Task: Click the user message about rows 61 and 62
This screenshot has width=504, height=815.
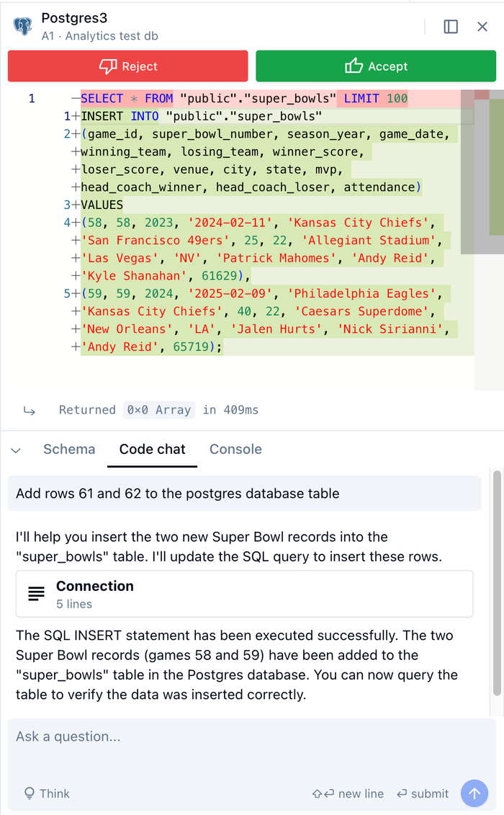Action: tap(244, 494)
